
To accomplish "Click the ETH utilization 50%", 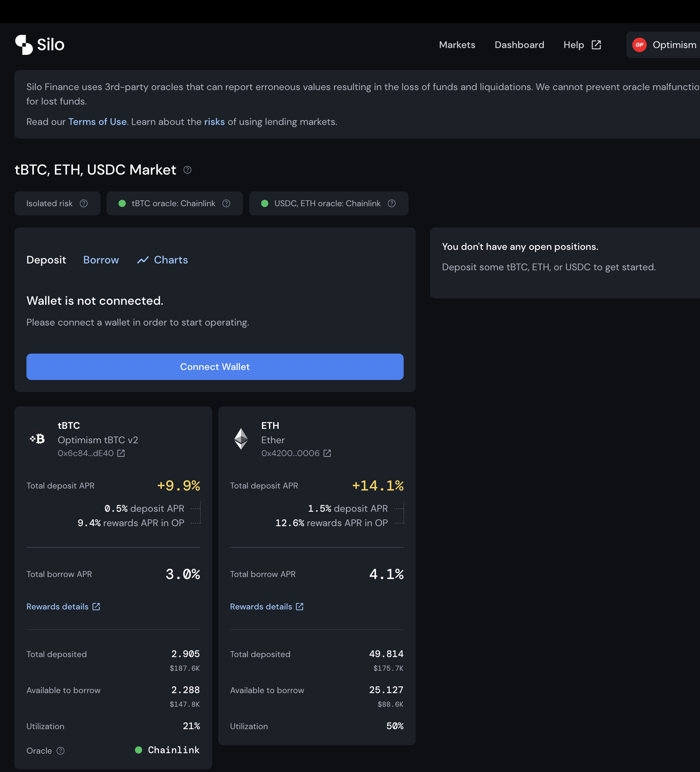I will click(395, 726).
